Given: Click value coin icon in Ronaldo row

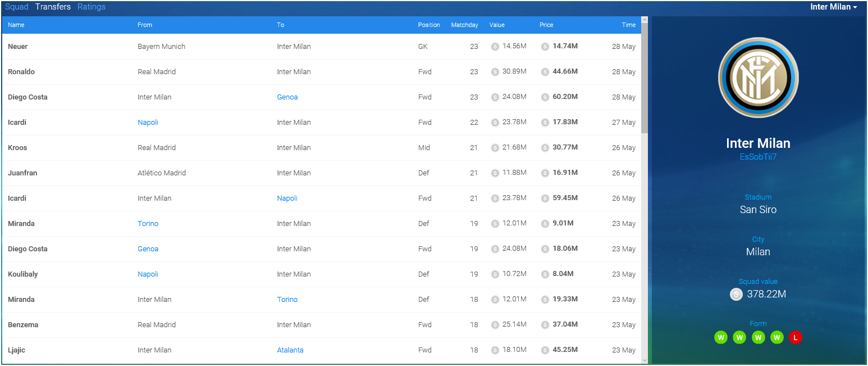Looking at the screenshot, I should click(x=495, y=72).
